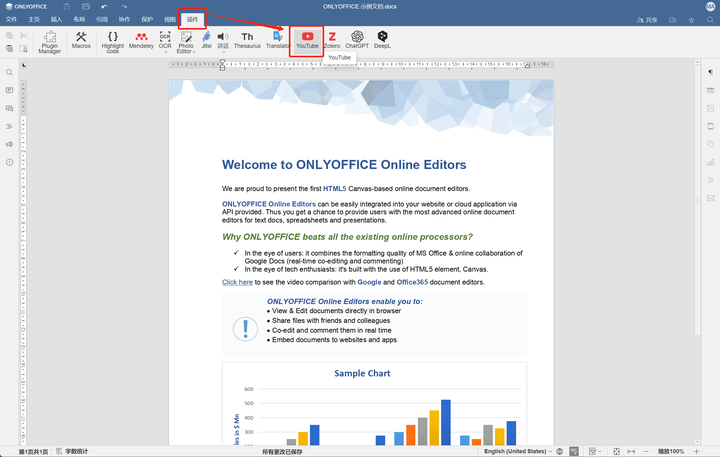Expand the speech plugin dropdown arrow
The image size is (720, 457).
pos(223,52)
